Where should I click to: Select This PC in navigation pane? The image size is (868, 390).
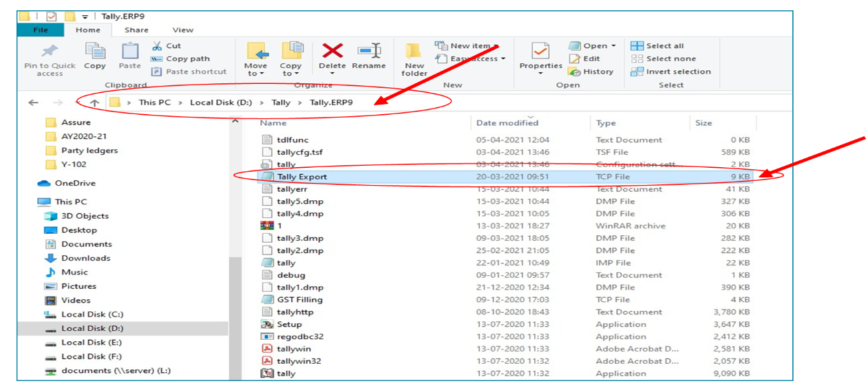coord(63,202)
